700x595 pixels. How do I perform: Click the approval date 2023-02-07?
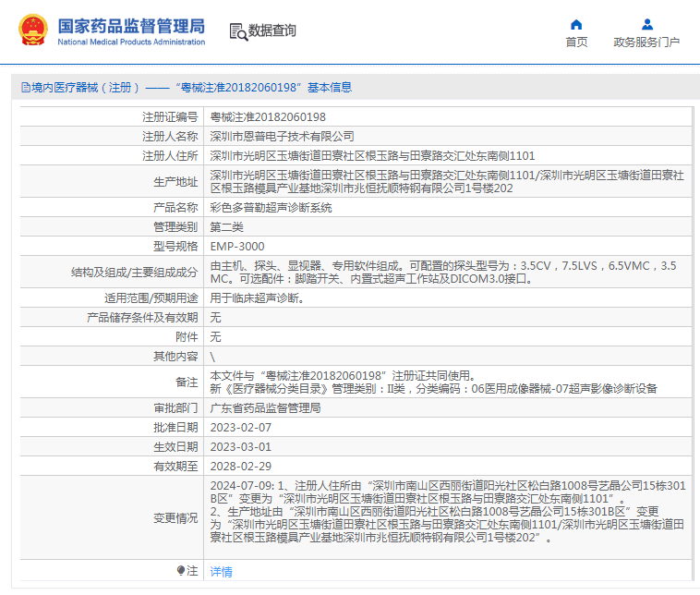tap(241, 428)
